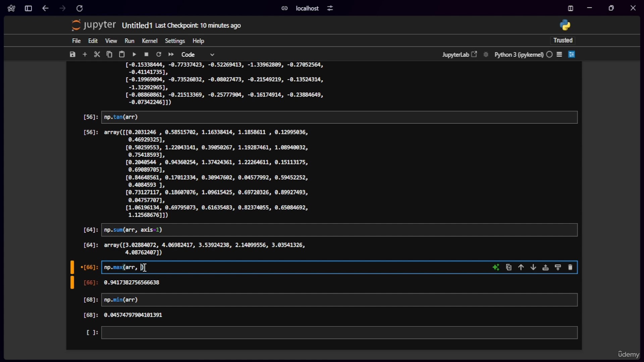Screen dimensions: 644x362
Task: Rename notebook title Untitled1
Action: tap(137, 25)
